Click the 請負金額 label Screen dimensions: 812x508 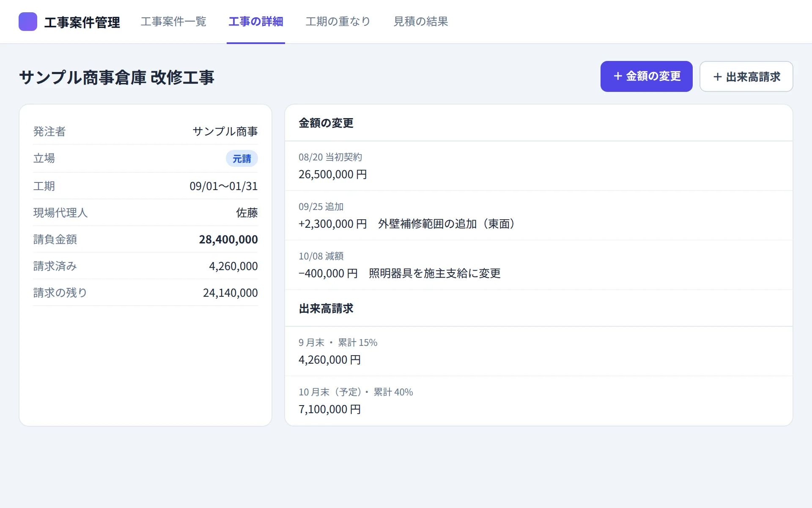55,240
